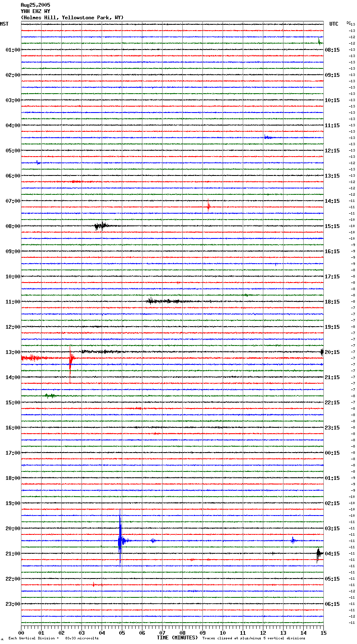
Task: Click the "MST" time zone label
Action: tap(4, 24)
